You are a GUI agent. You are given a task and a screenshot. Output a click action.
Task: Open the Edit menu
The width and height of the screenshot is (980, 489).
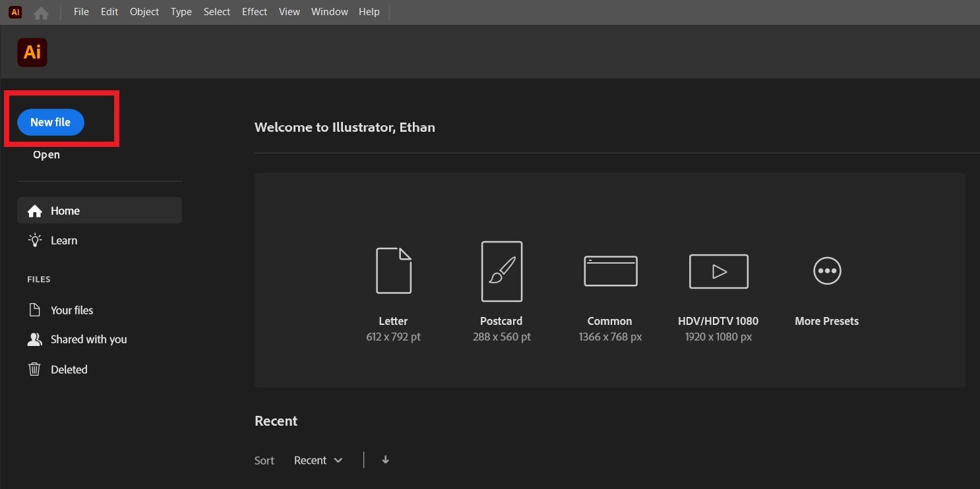[x=109, y=12]
